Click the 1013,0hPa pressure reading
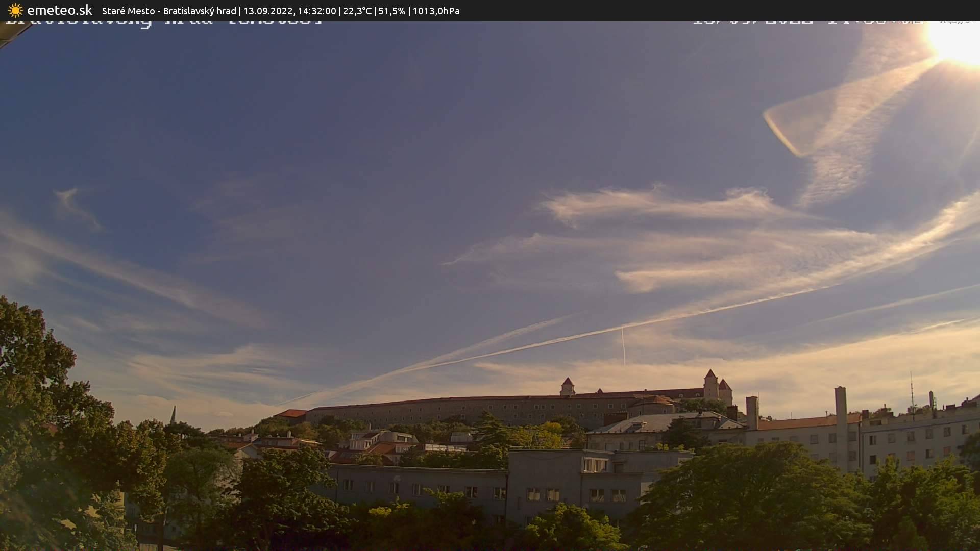The height and width of the screenshot is (551, 980). (x=436, y=11)
